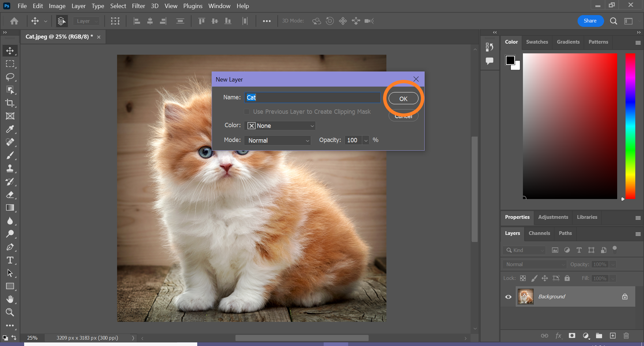Toggle Auto-Select layers icon in options bar
Image resolution: width=644 pixels, height=346 pixels.
(62, 21)
